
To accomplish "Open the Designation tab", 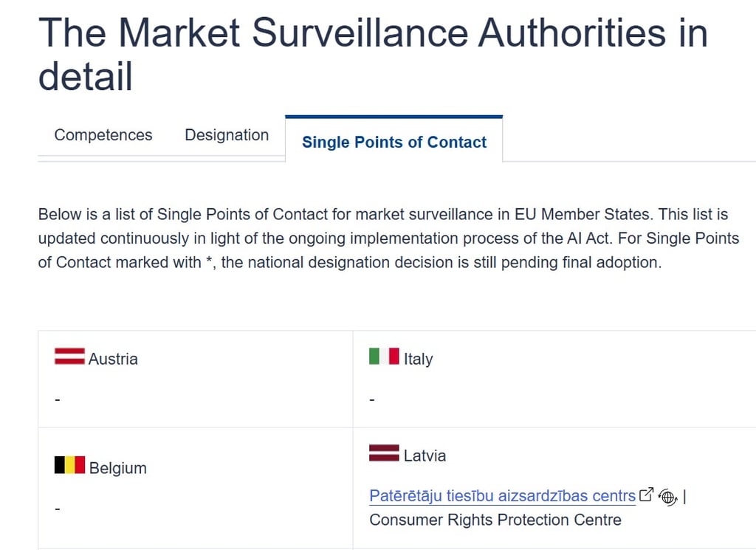I will coord(227,135).
